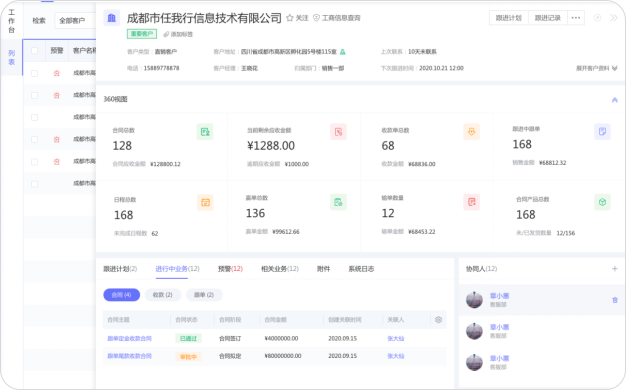Open 列表 in the left sidebar
Viewport: 627px width, 390px height.
pos(12,57)
